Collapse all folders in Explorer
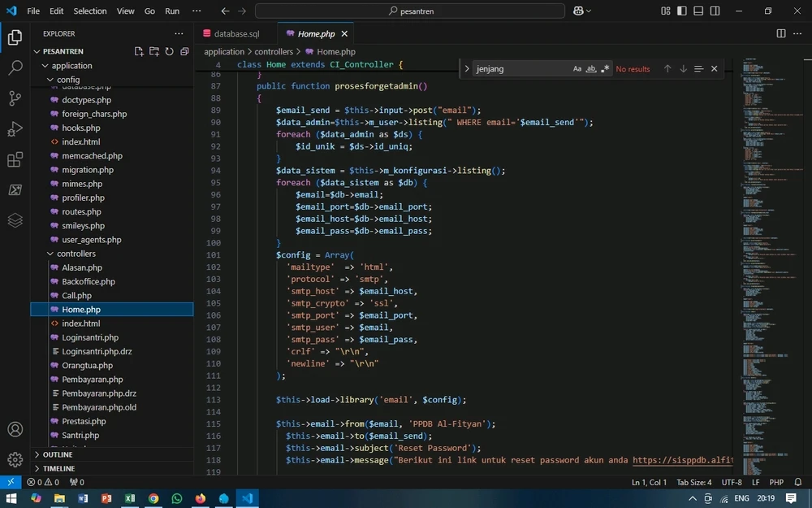Viewport: 812px width, 508px height. pos(184,51)
